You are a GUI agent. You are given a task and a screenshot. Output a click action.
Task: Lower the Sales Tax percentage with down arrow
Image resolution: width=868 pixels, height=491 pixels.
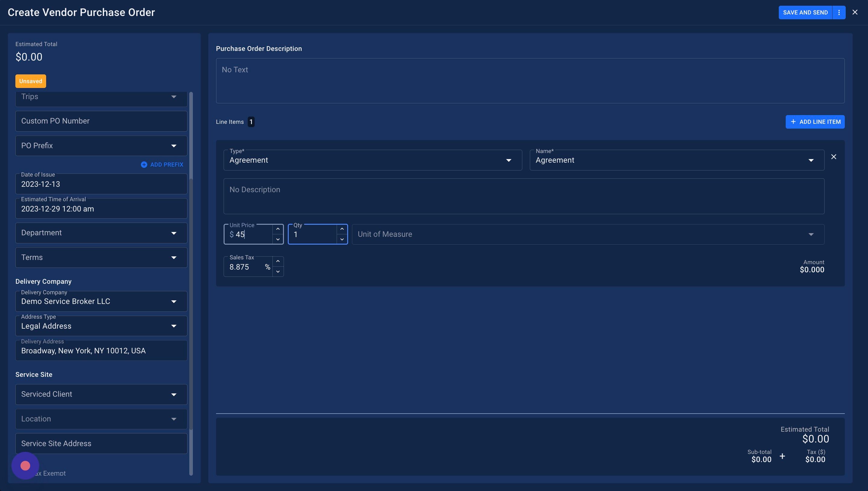pos(278,272)
